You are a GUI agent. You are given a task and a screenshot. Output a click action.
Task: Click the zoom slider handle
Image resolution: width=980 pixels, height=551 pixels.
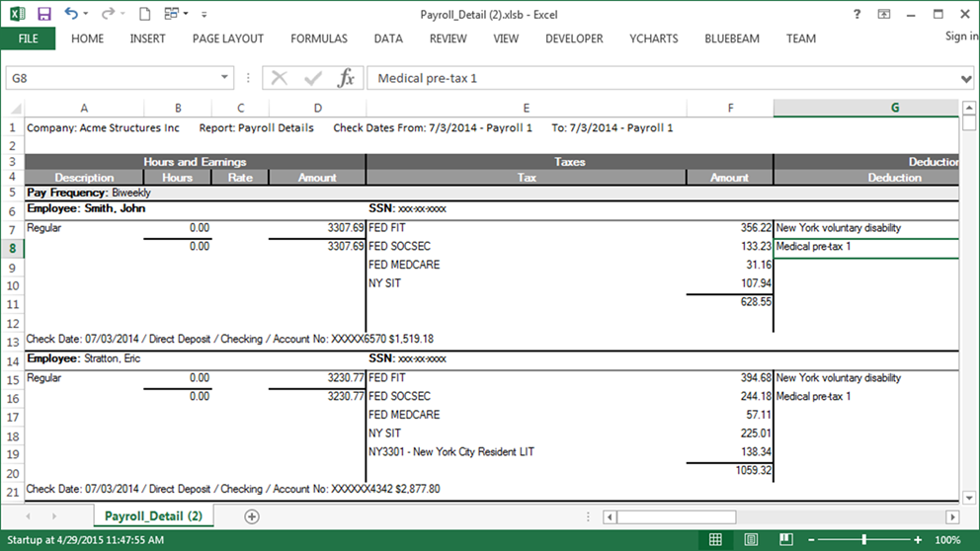coord(864,540)
